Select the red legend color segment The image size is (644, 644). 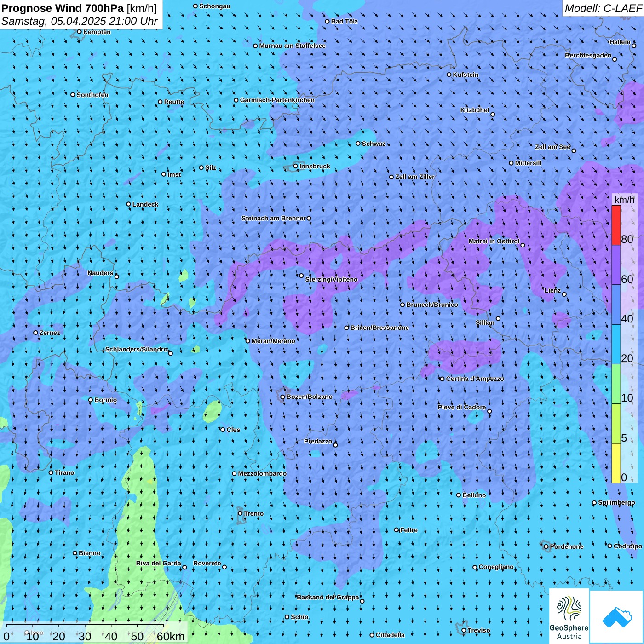tap(616, 225)
